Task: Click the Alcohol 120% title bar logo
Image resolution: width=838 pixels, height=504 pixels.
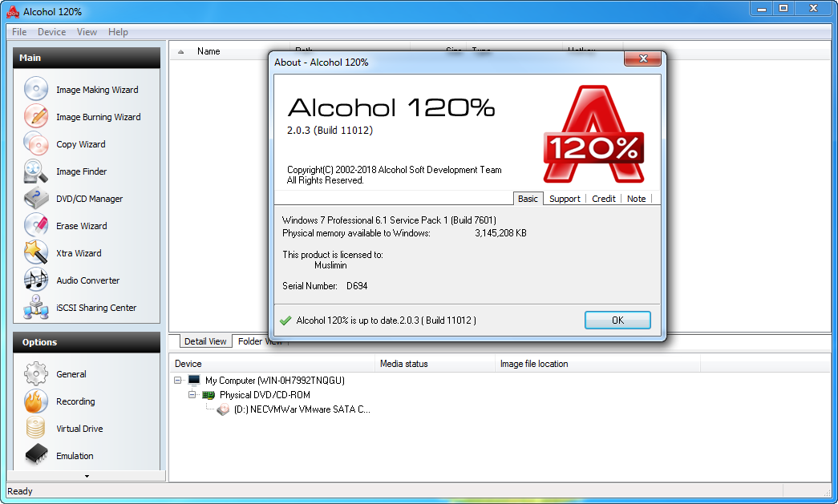Action: point(13,11)
